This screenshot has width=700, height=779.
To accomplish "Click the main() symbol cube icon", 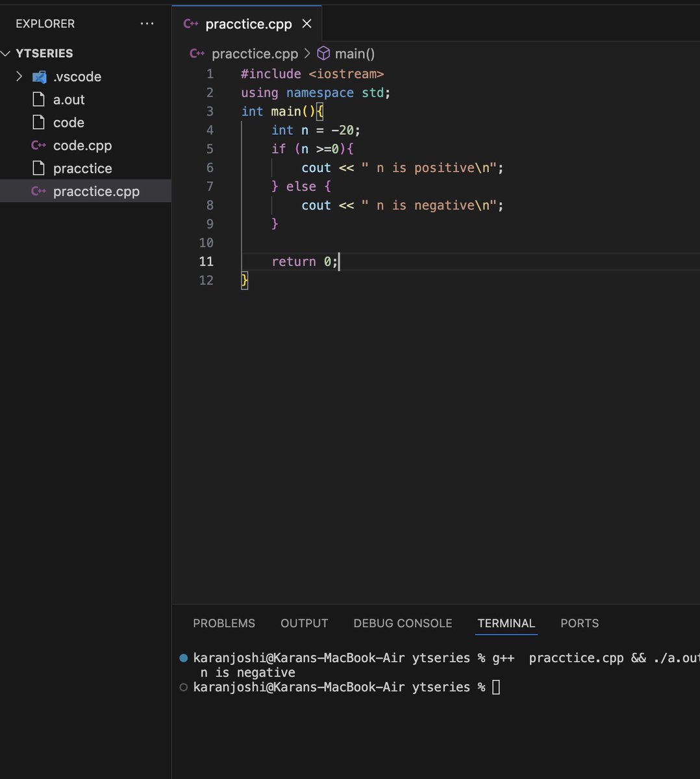I will (323, 53).
